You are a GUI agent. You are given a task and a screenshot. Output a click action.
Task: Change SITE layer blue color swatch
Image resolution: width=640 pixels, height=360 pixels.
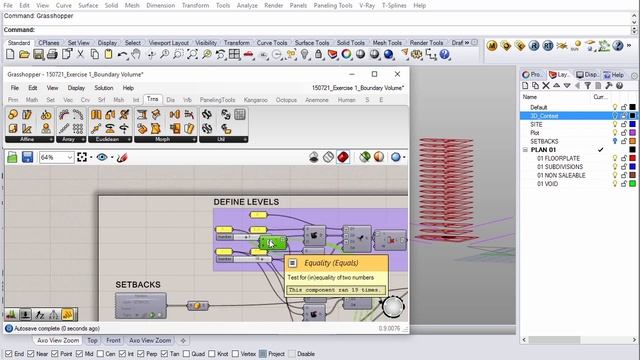632,124
